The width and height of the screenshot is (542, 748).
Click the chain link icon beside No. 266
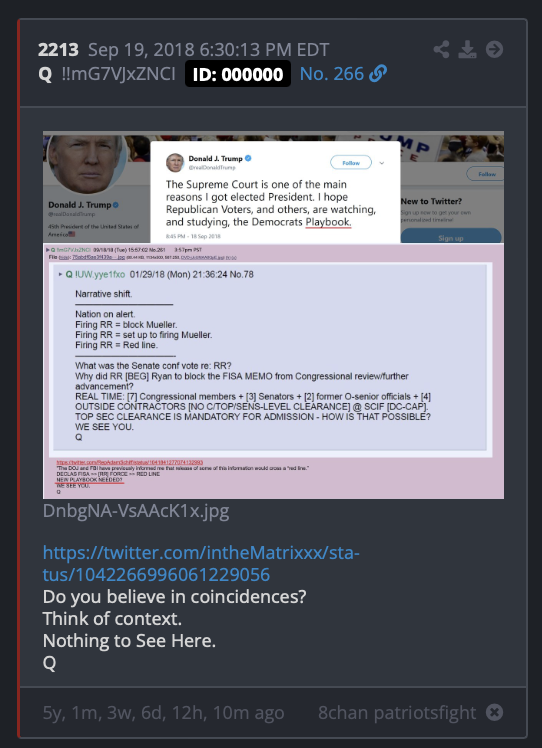(378, 74)
